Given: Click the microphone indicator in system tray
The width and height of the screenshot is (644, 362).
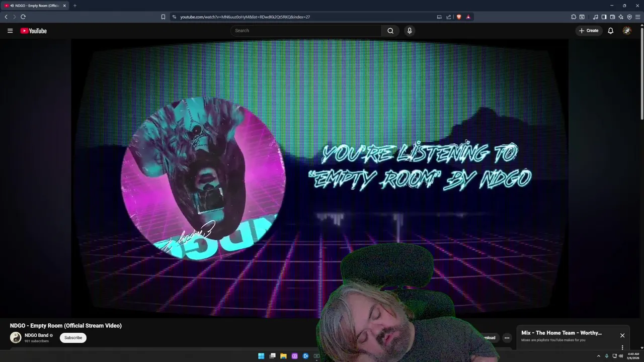Looking at the screenshot, I should [x=606, y=356].
